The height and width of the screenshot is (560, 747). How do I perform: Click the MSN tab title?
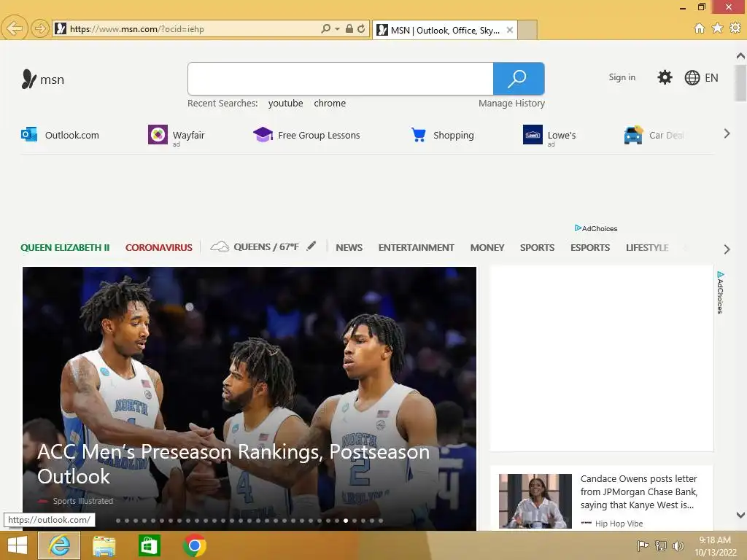(x=445, y=30)
